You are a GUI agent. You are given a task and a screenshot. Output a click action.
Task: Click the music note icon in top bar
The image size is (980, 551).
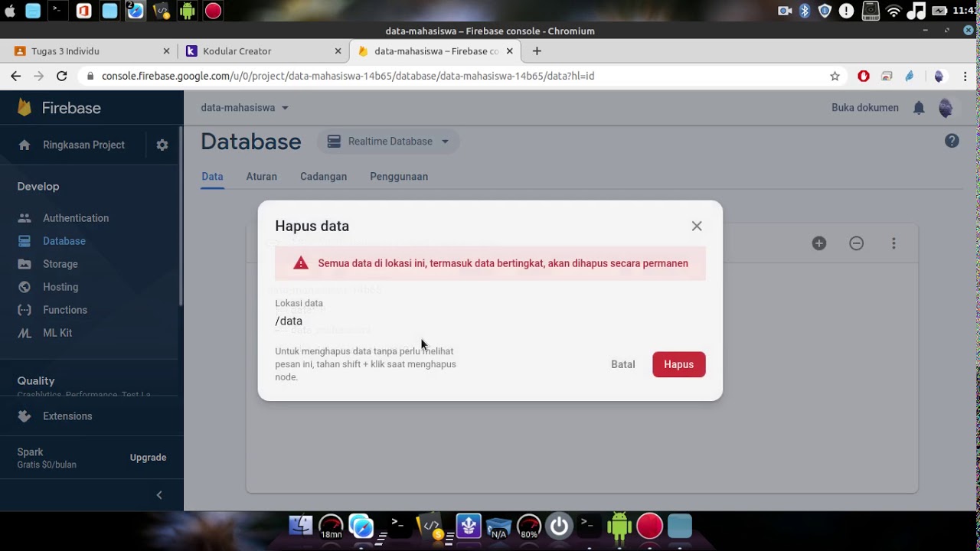point(916,11)
